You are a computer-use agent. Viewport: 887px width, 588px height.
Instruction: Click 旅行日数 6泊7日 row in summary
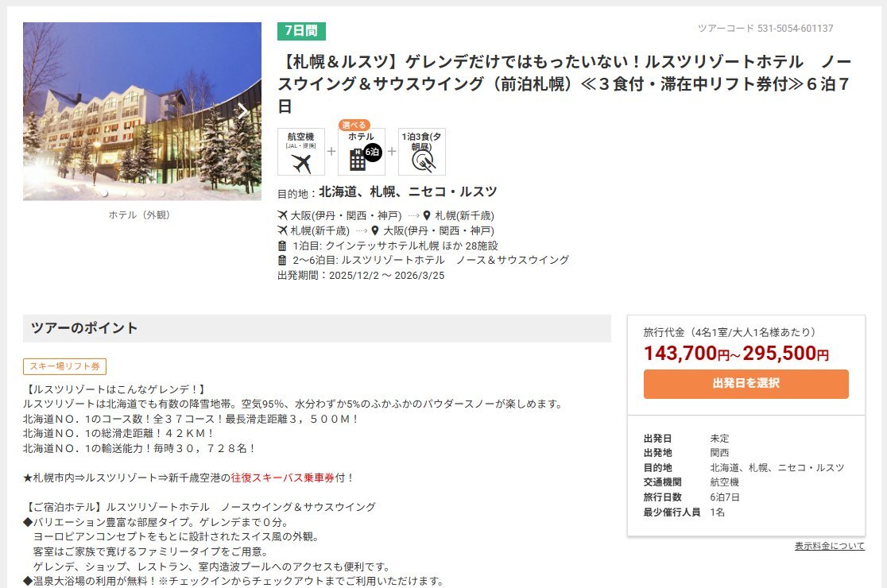(746, 497)
